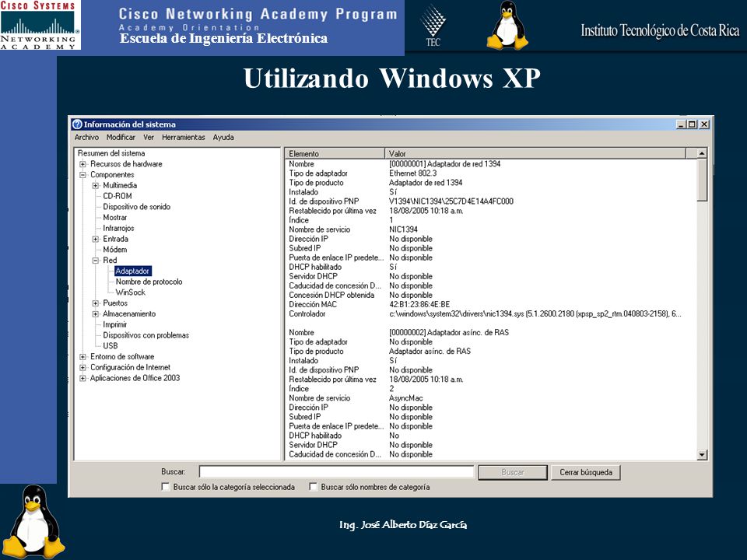Select the Controlador nic1394.sys path value
The width and height of the screenshot is (747, 560).
tap(535, 313)
